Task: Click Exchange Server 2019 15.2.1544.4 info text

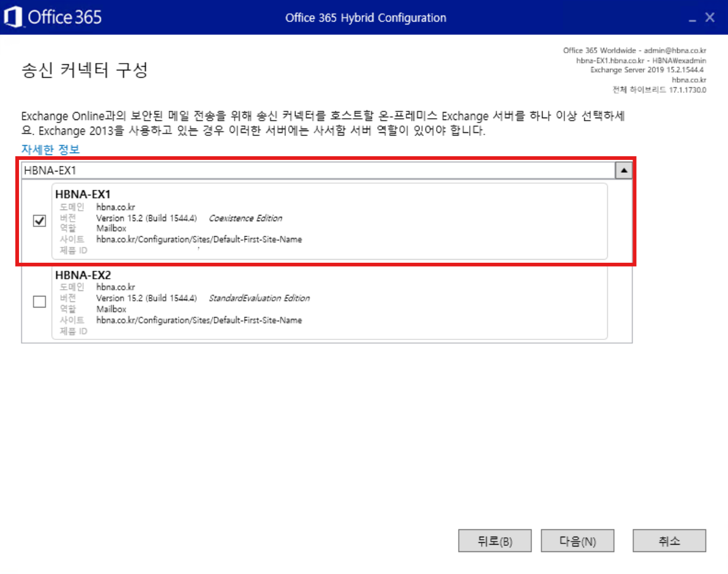Action: 647,70
